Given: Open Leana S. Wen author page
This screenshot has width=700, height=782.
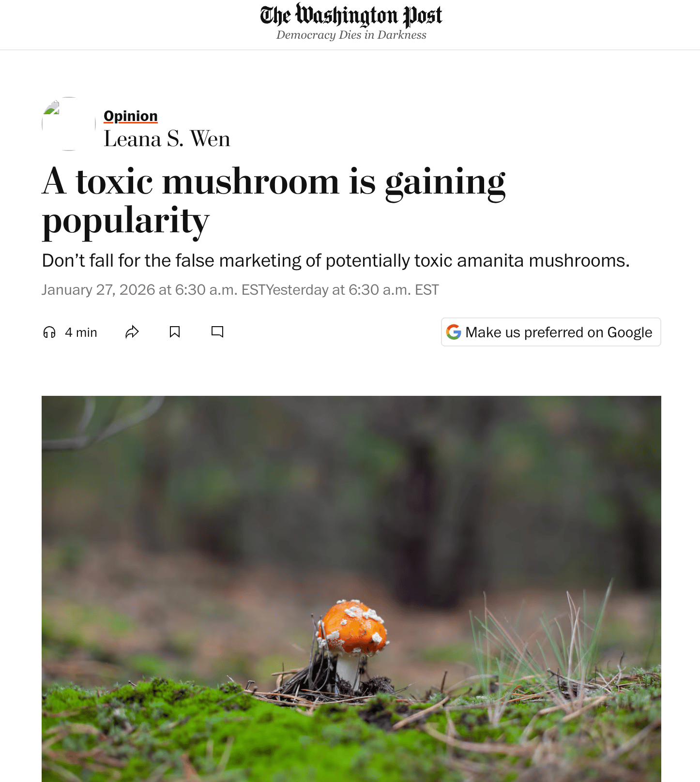Looking at the screenshot, I should [x=167, y=139].
